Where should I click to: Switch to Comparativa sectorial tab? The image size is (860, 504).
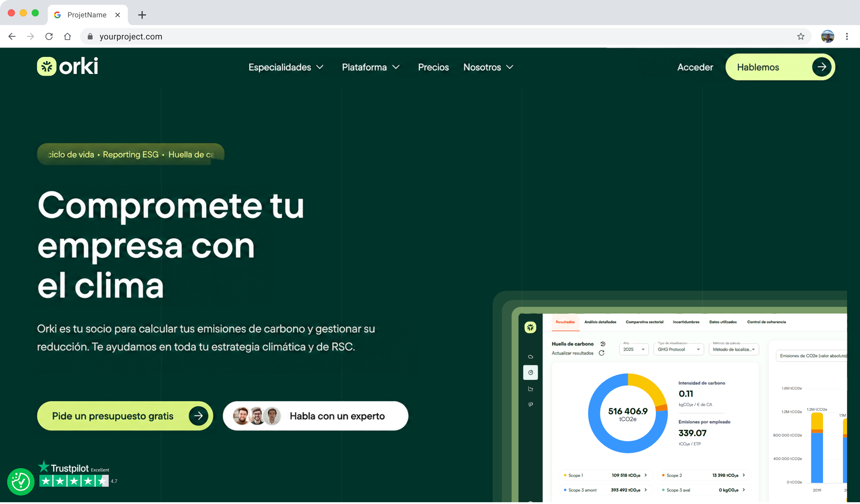pyautogui.click(x=645, y=322)
